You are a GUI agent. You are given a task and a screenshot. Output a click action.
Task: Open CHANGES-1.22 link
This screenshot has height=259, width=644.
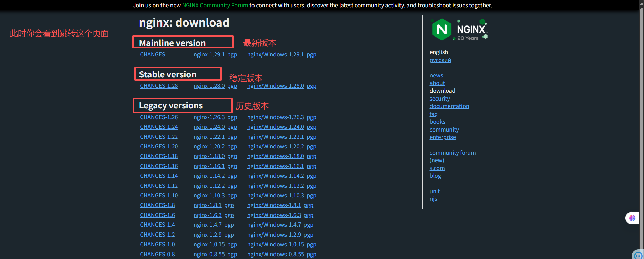tap(159, 137)
